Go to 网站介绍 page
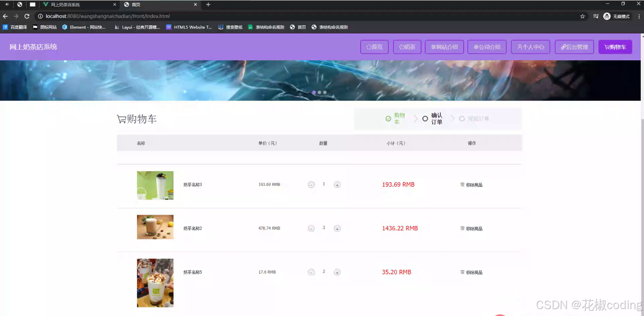The image size is (644, 316). point(445,47)
